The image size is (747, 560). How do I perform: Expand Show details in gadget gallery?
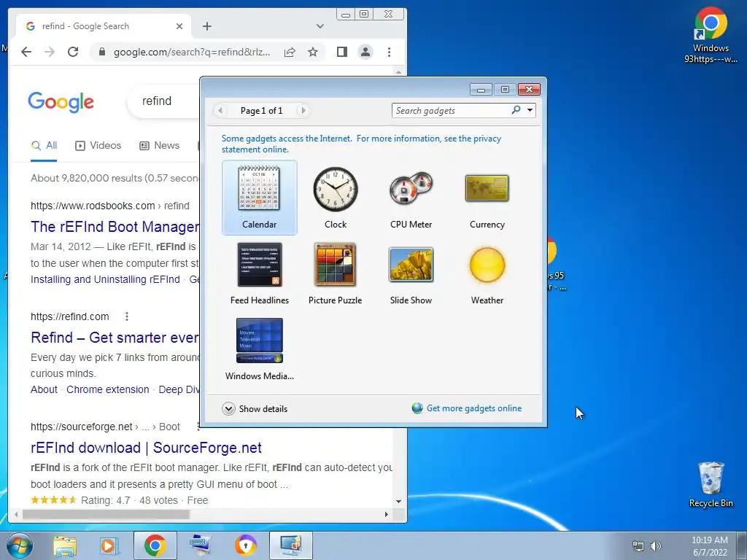[255, 408]
